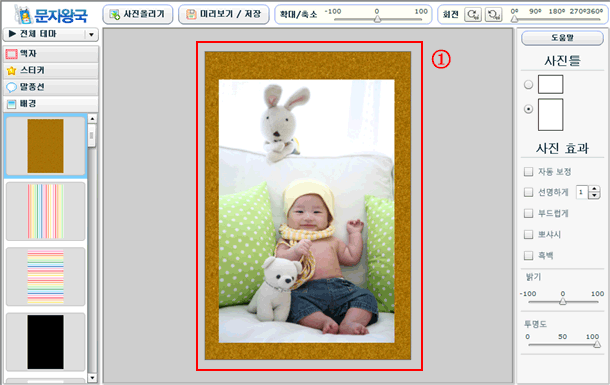The height and width of the screenshot is (385, 610).
Task: Click the 스티커 star icon
Action: click(11, 70)
